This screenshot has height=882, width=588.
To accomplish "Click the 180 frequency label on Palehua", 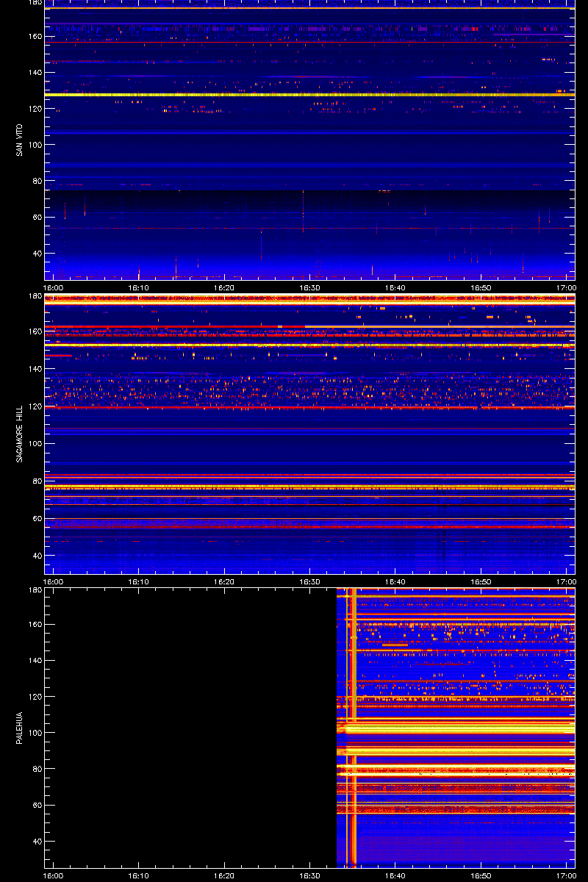I will pyautogui.click(x=35, y=591).
